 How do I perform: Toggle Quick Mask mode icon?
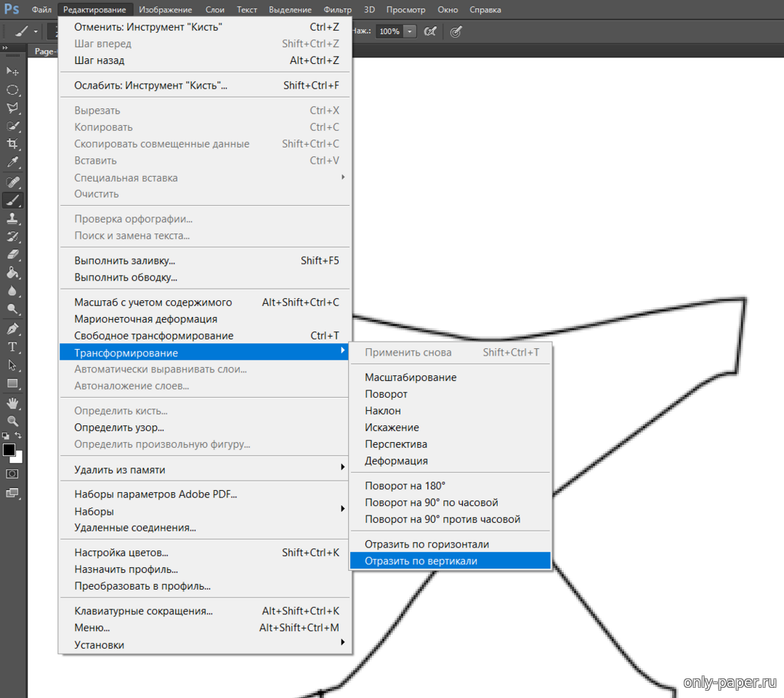pyautogui.click(x=13, y=473)
